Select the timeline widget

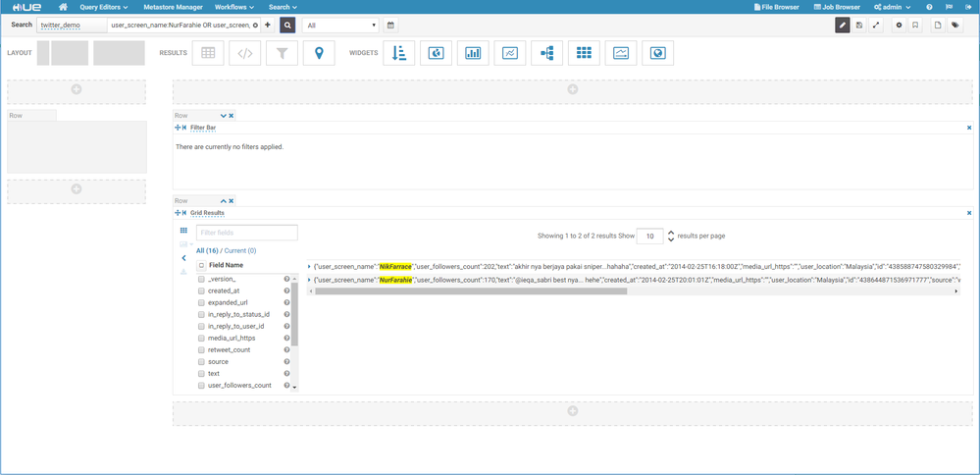[621, 53]
